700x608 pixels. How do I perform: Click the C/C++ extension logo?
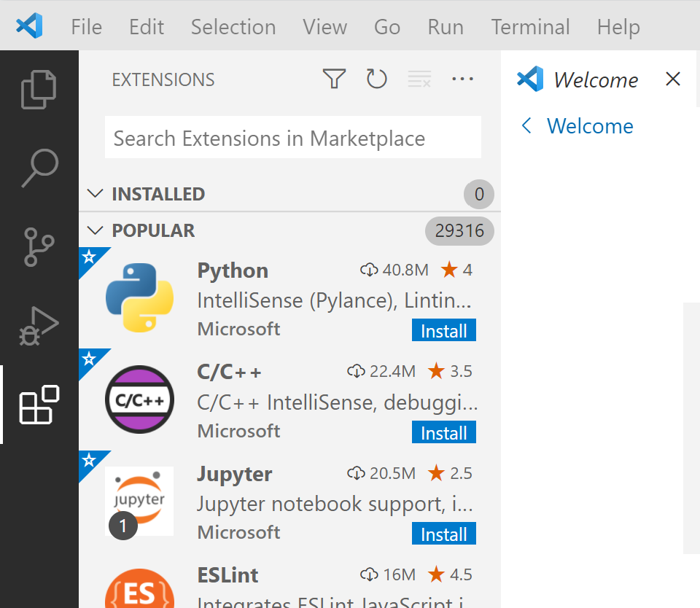(x=140, y=399)
